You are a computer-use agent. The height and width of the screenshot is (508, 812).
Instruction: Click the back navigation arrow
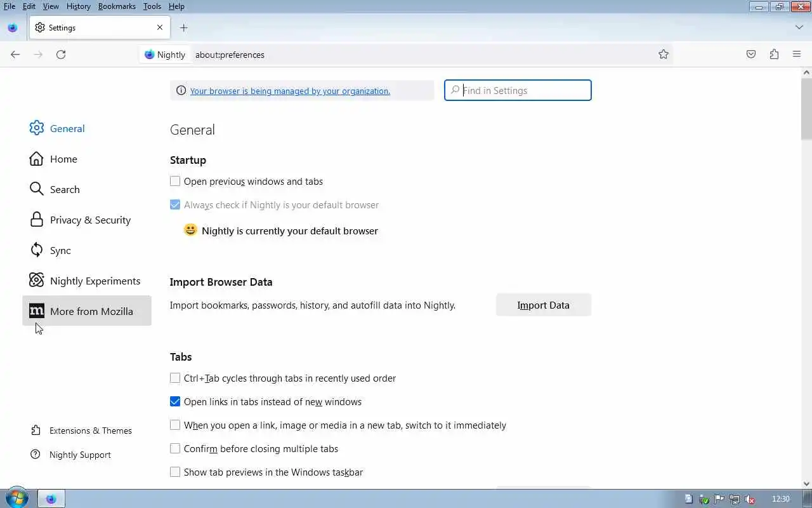pyautogui.click(x=15, y=55)
